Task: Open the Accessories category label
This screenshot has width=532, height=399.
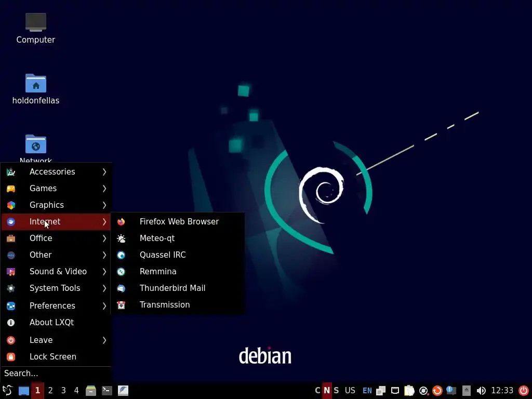Action: pyautogui.click(x=52, y=171)
